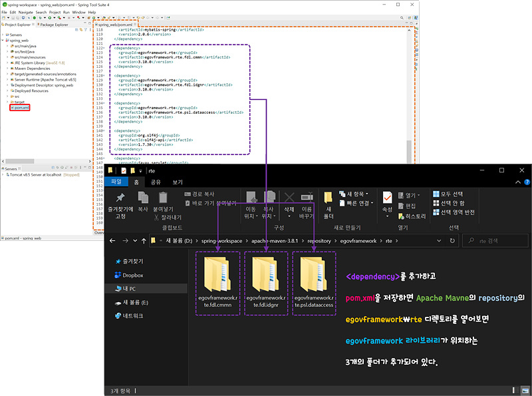
Task: Open the 열기 dropdown in the ribbon
Action: tap(409, 195)
